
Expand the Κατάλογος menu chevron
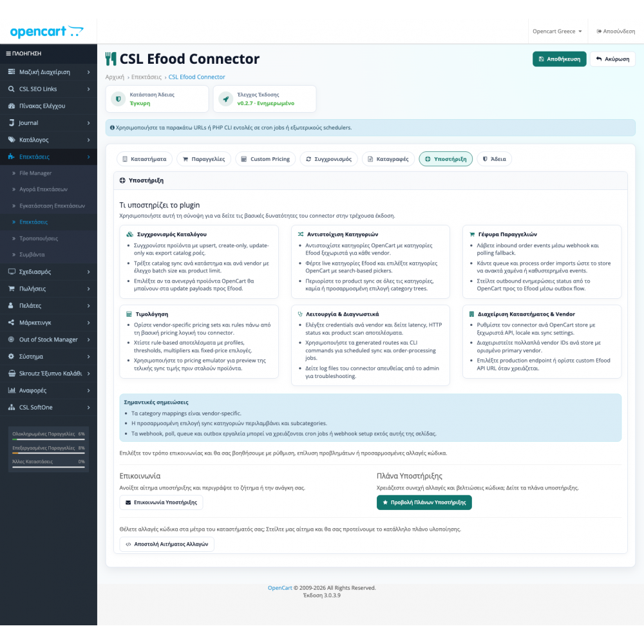pos(89,140)
